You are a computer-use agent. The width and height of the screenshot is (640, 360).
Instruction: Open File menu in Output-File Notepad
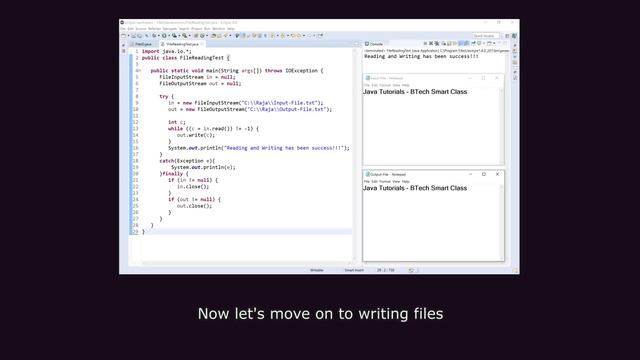tap(367, 181)
